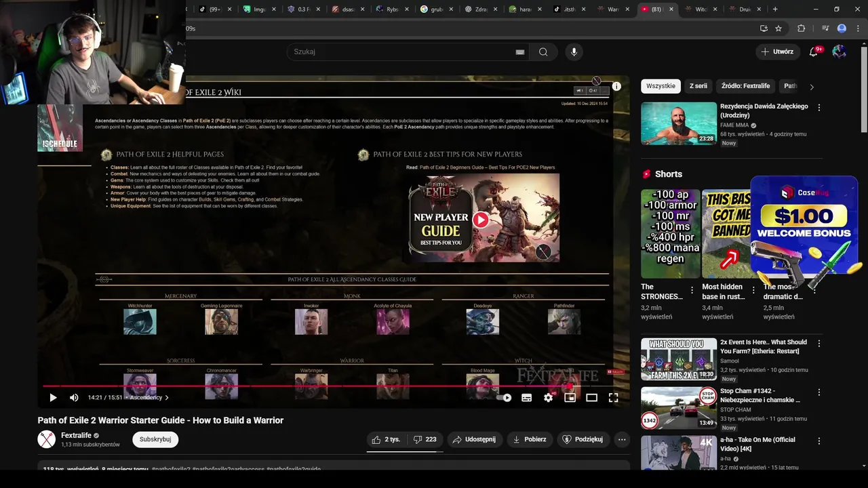The image size is (868, 488).
Task: Open the Chrome profile avatar
Action: 842,28
